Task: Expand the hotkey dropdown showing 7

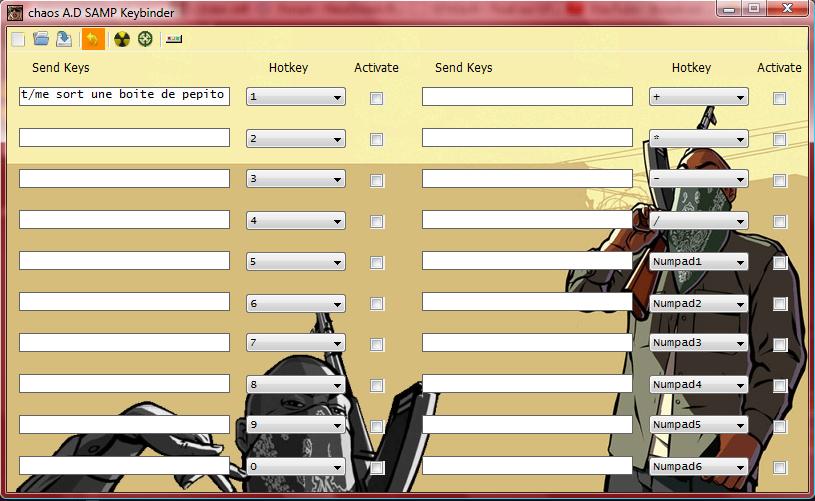Action: (296, 343)
